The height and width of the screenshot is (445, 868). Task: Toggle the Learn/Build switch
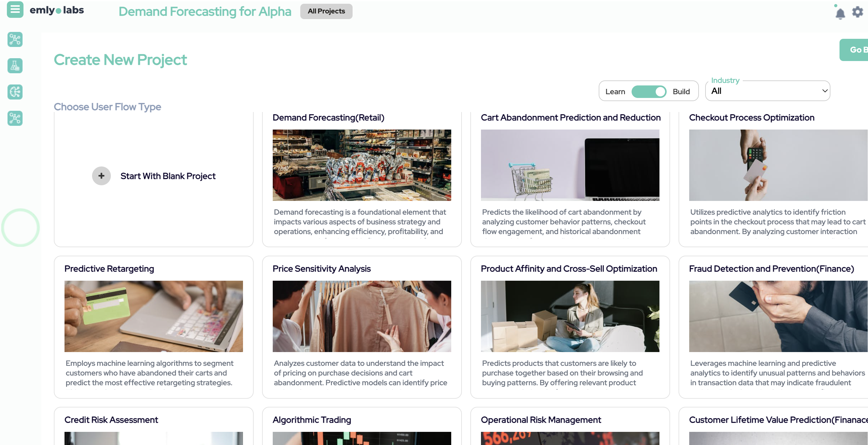point(648,92)
